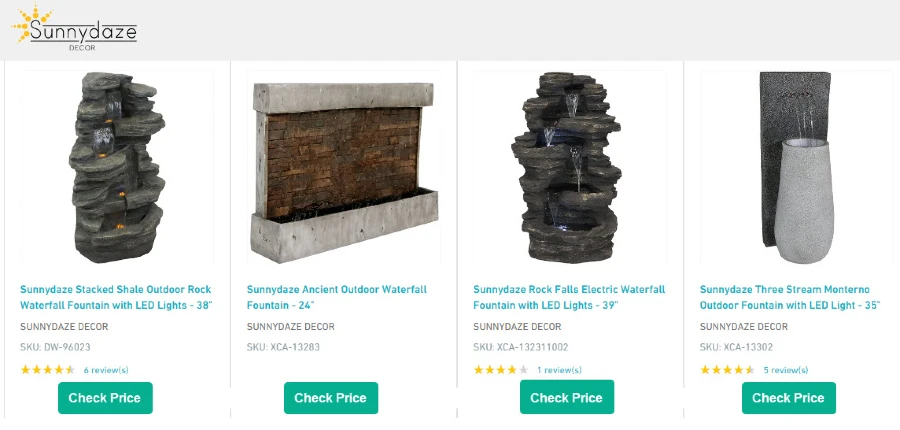View the 5 review(s) link
This screenshot has height=430, width=900.
click(x=786, y=370)
